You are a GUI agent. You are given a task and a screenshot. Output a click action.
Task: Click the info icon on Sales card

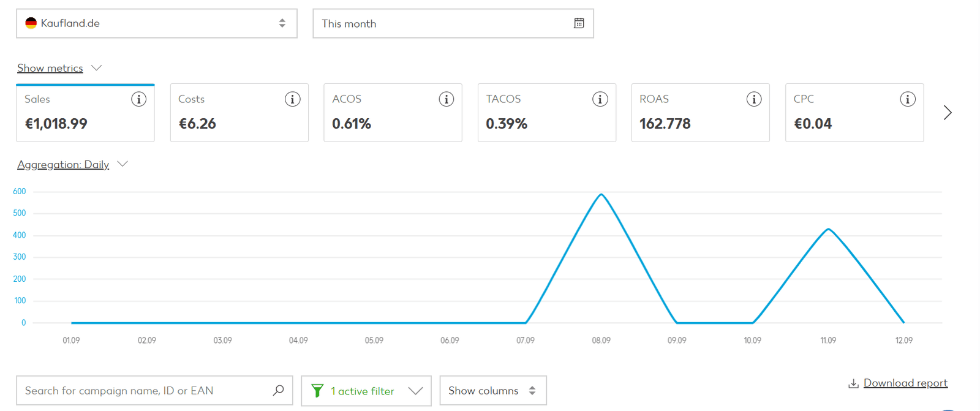coord(139,99)
